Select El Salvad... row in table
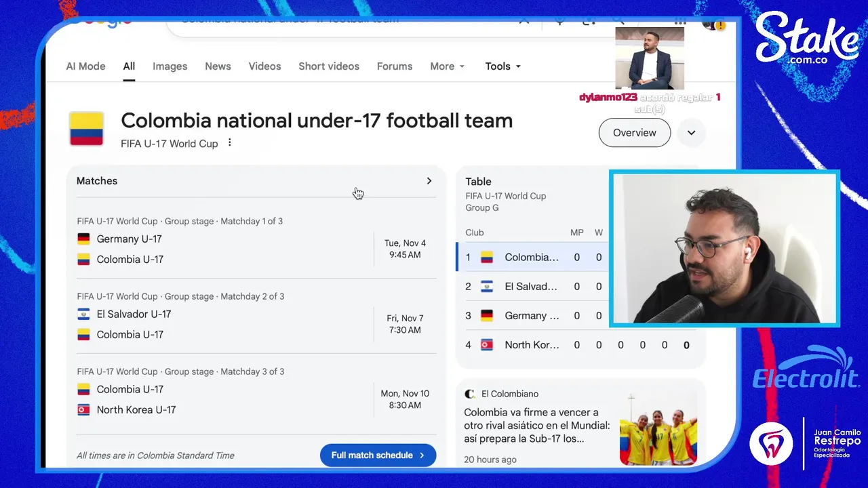This screenshot has width=868, height=488. (533, 287)
